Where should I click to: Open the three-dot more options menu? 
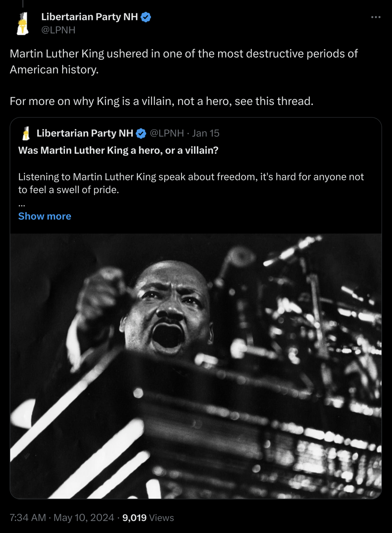pos(376,17)
